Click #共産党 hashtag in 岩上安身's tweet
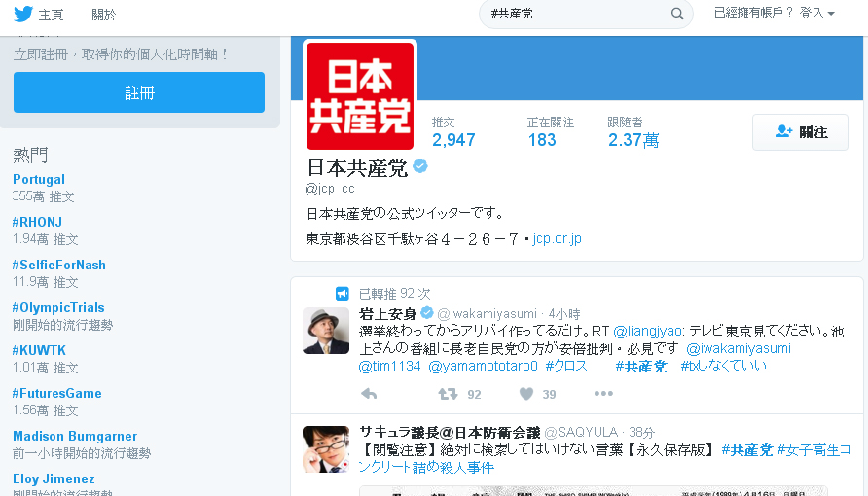Viewport: 868px width, 496px height. (x=641, y=366)
